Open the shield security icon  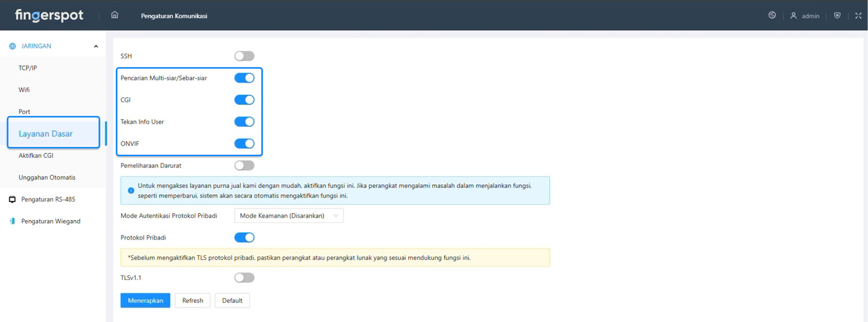(x=837, y=15)
